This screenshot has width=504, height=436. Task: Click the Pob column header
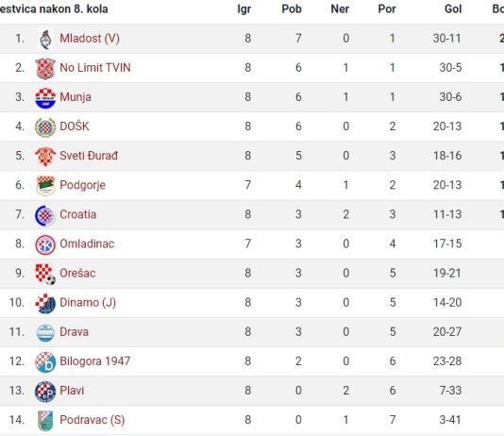click(292, 9)
